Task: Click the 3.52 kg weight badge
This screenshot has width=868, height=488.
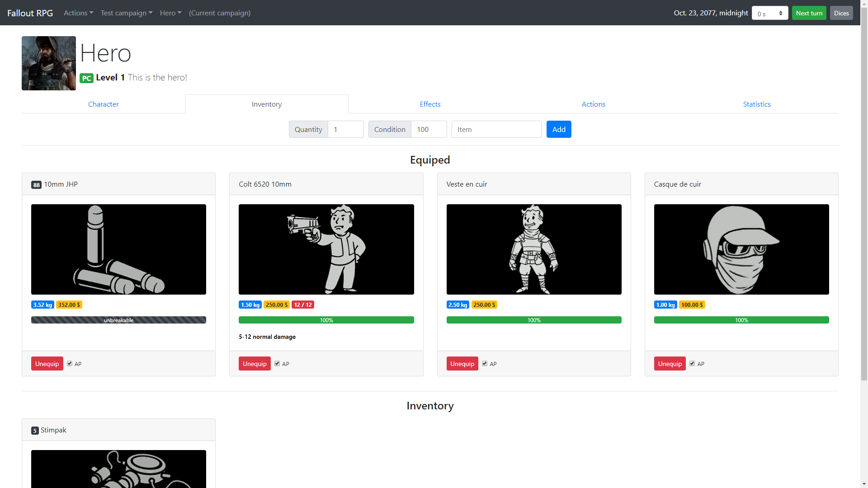Action: 42,305
